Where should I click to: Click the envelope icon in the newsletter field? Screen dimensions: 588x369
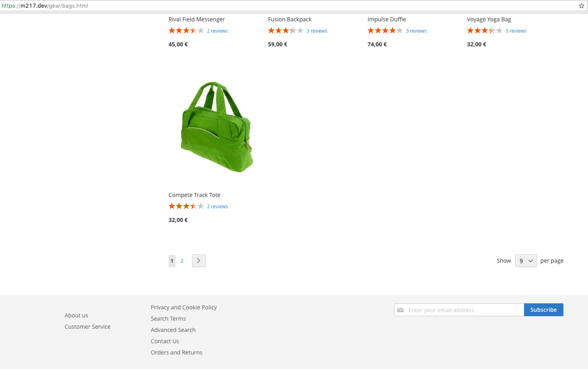pyautogui.click(x=401, y=310)
